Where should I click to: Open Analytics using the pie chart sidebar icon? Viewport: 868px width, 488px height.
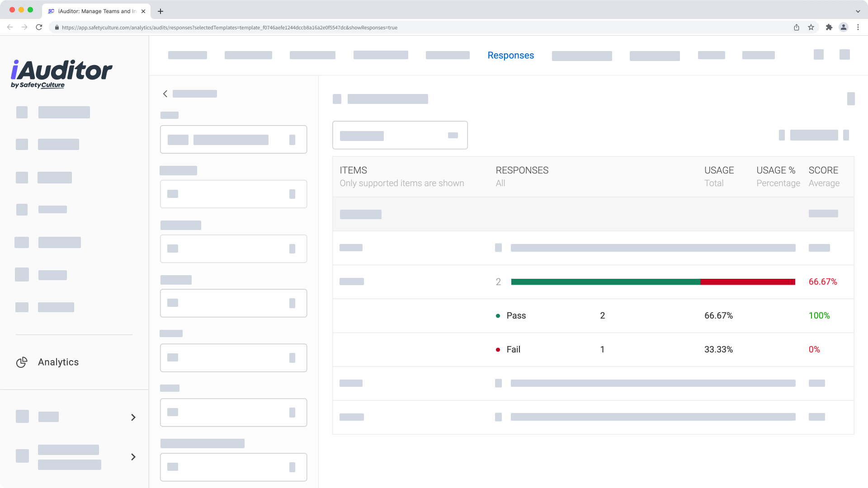click(22, 362)
